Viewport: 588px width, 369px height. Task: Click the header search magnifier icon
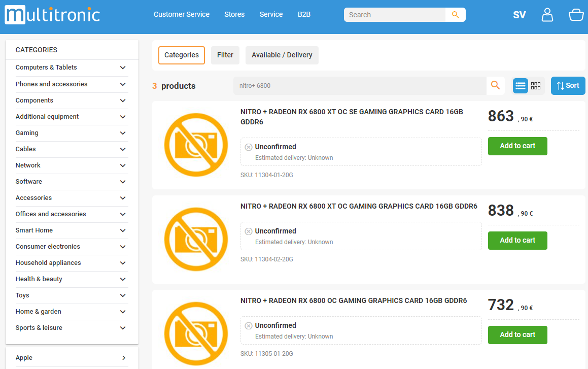455,15
